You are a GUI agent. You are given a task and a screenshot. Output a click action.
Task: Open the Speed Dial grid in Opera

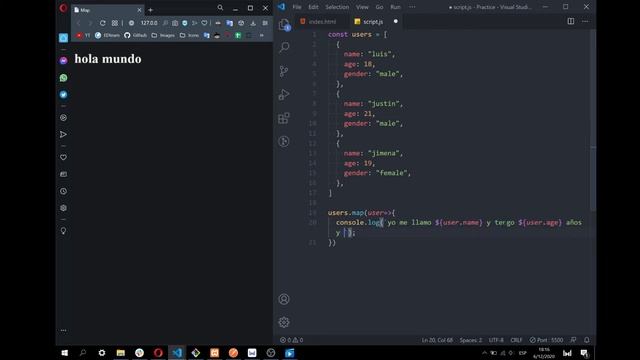(115, 23)
